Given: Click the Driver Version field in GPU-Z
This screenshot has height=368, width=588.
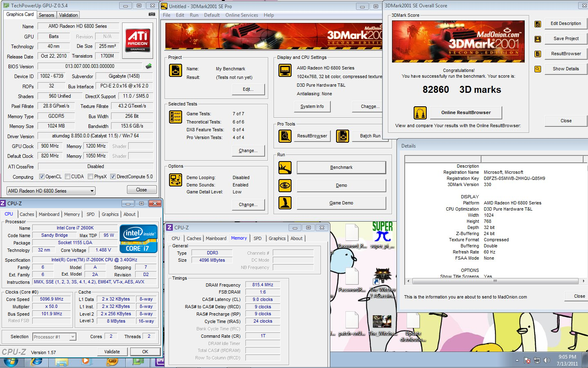Looking at the screenshot, I should click(95, 136).
